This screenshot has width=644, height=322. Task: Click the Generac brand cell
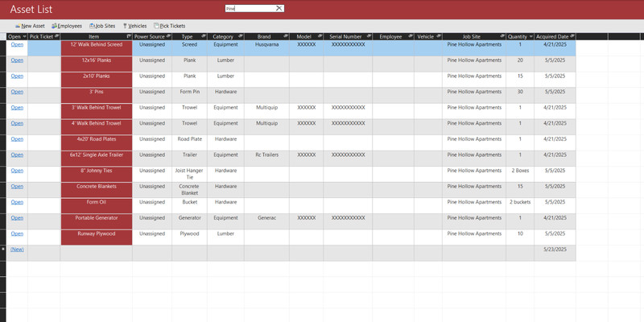[266, 221]
